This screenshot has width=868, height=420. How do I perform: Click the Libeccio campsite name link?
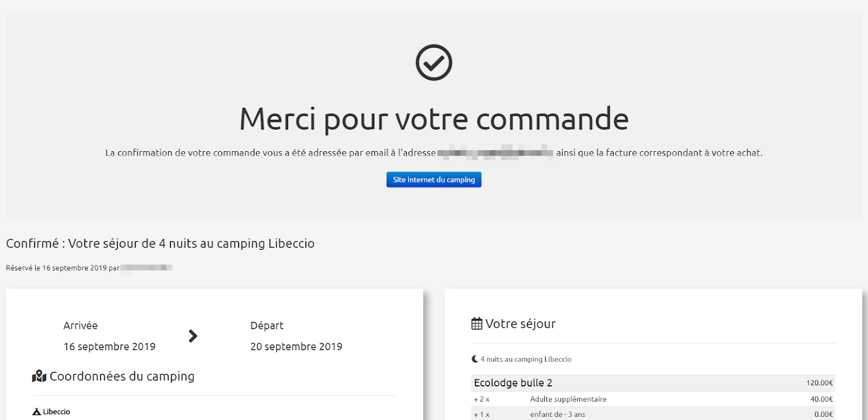(x=56, y=412)
